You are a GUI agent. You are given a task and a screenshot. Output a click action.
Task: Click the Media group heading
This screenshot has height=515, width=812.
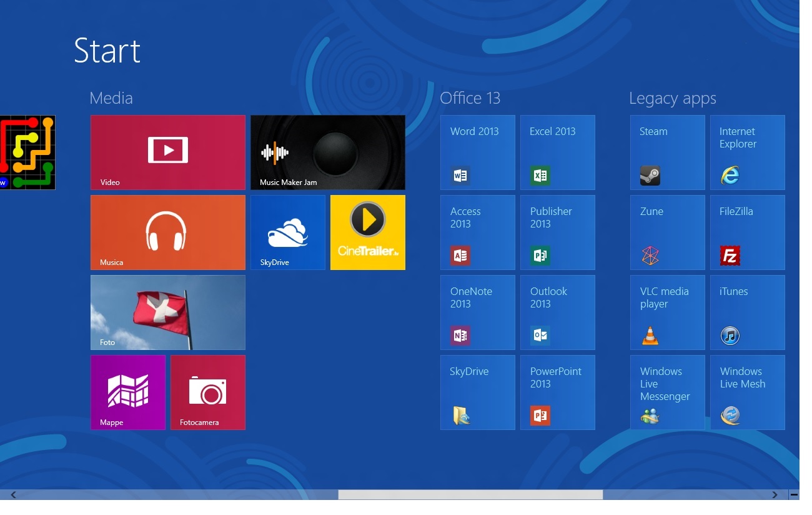(x=111, y=98)
